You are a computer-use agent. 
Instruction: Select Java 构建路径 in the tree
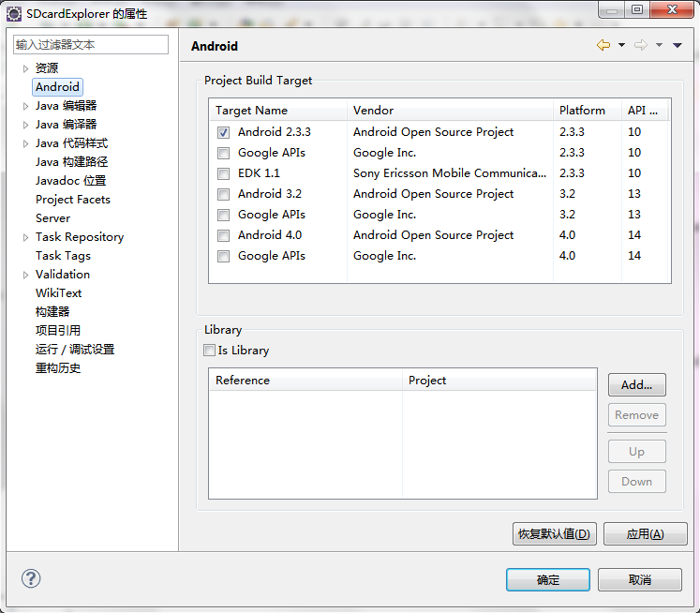pos(72,161)
